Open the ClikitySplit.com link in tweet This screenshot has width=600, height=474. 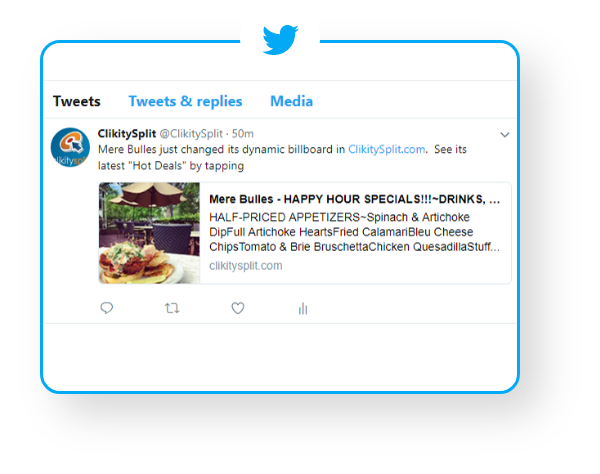coord(386,149)
